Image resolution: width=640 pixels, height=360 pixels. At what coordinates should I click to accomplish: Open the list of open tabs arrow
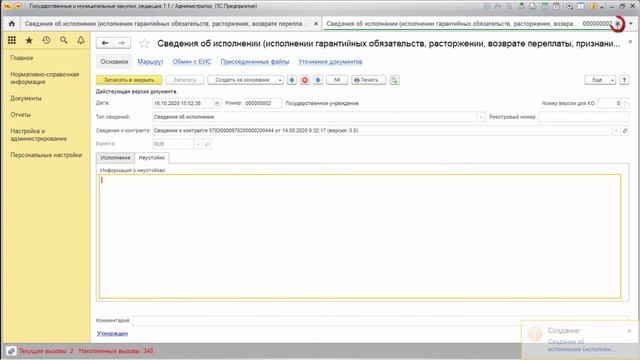(x=631, y=24)
